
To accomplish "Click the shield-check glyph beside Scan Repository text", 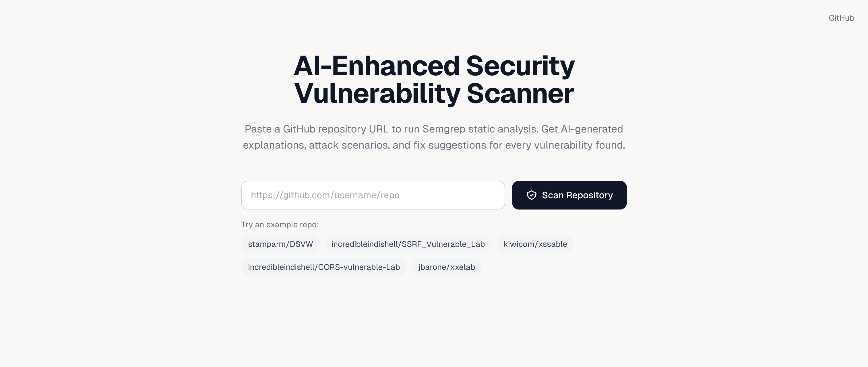I will [532, 195].
